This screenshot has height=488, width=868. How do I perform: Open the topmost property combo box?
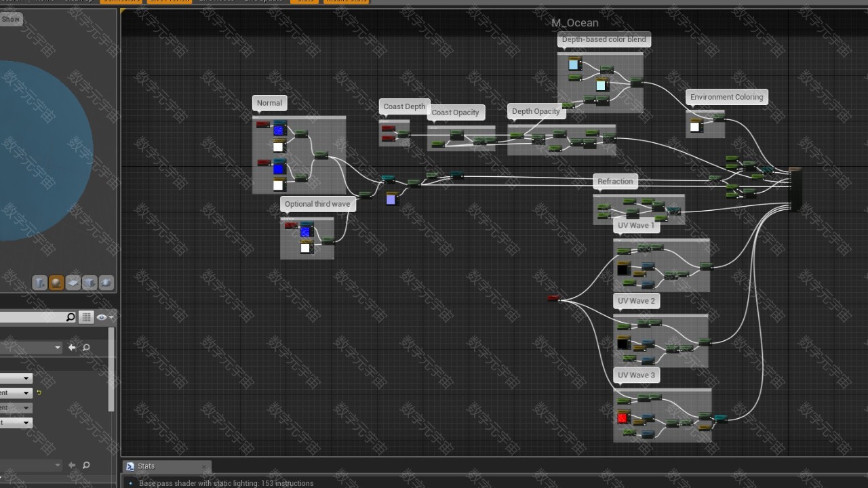[16, 378]
